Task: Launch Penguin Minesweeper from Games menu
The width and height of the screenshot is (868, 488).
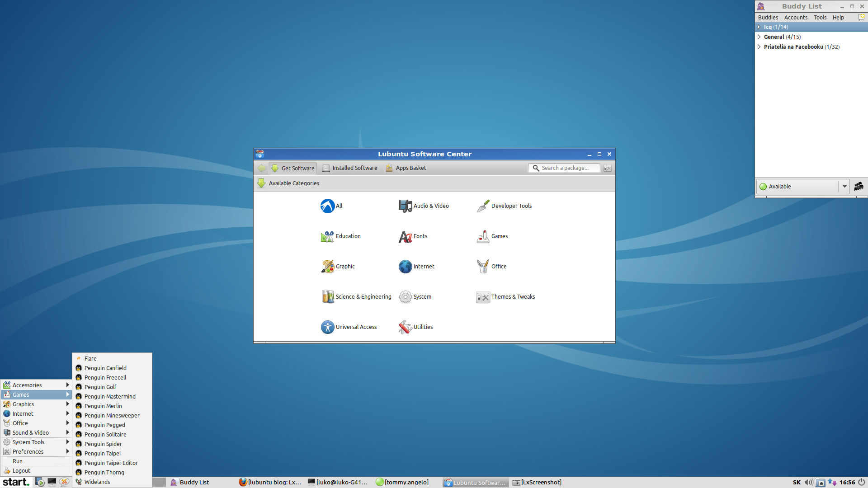Action: click(x=112, y=415)
